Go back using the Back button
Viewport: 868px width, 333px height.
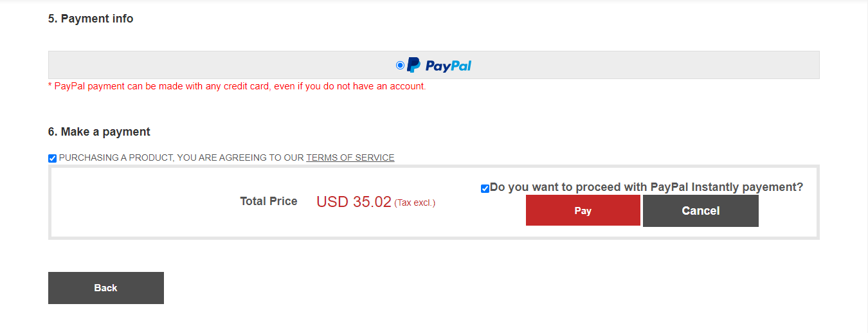(106, 288)
